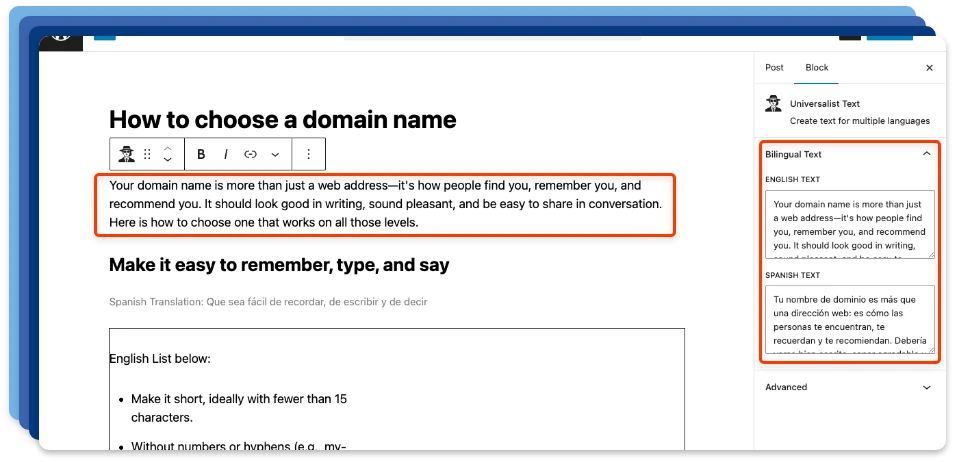Open more formatting options chevron in toolbar
This screenshot has height=462, width=955.
[275, 154]
